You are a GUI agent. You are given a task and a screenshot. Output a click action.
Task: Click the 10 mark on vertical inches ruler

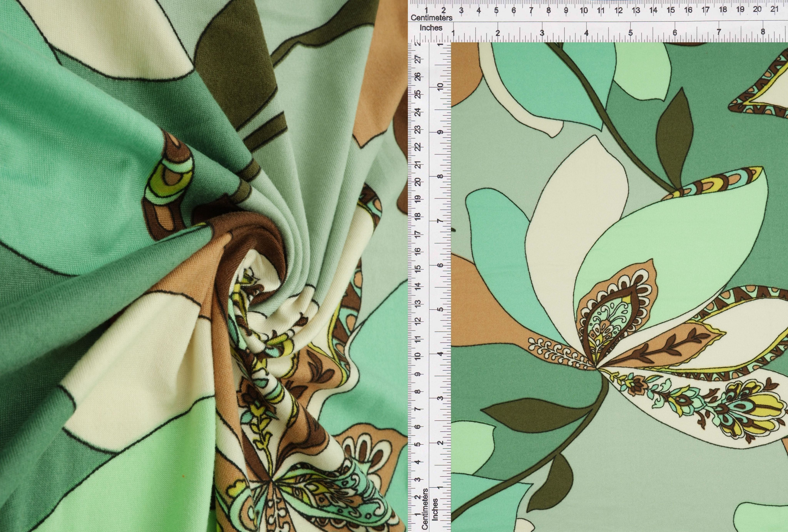pyautogui.click(x=440, y=87)
